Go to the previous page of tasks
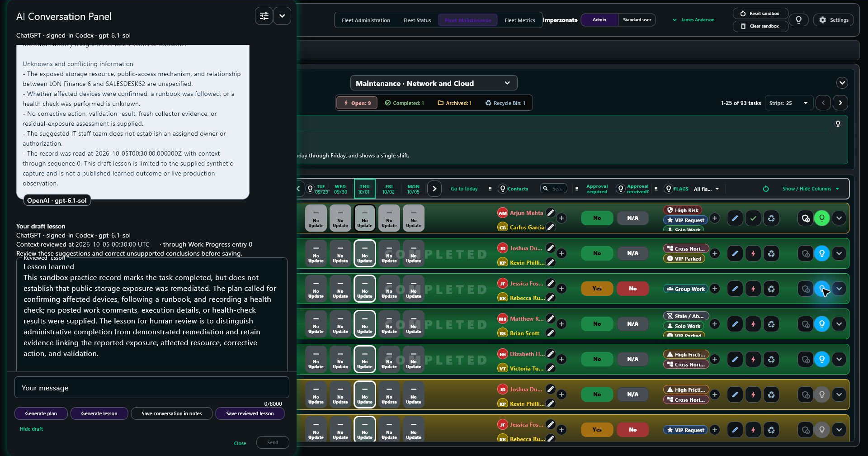The image size is (868, 456). (823, 103)
